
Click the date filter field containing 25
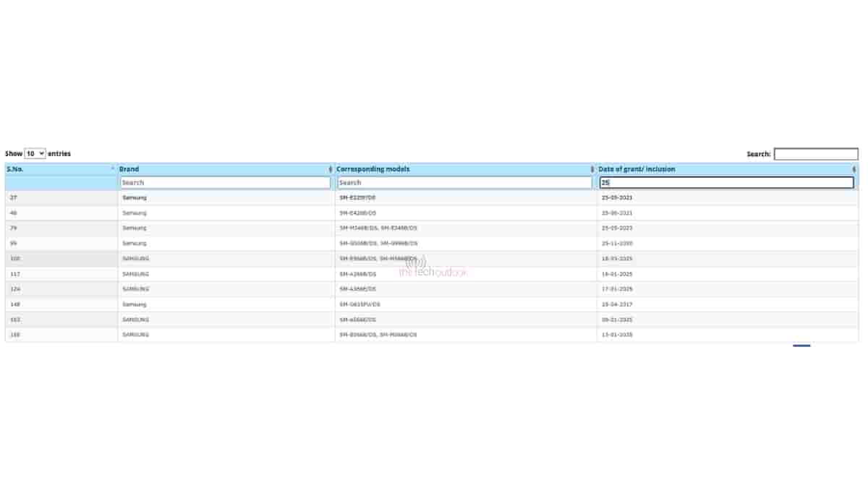pyautogui.click(x=726, y=183)
